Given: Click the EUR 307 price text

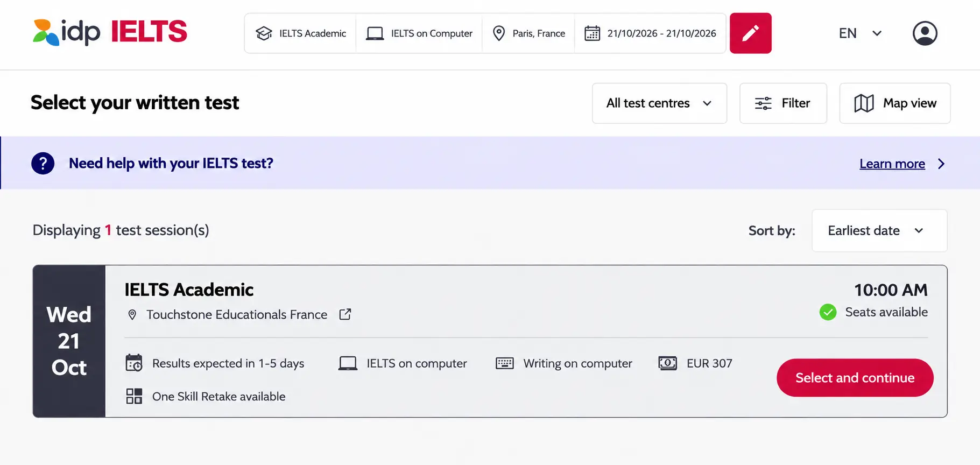Looking at the screenshot, I should tap(709, 363).
